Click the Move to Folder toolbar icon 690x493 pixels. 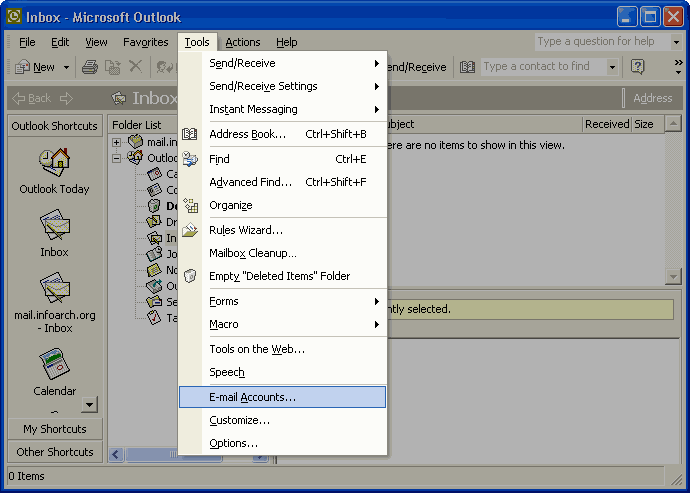(113, 67)
